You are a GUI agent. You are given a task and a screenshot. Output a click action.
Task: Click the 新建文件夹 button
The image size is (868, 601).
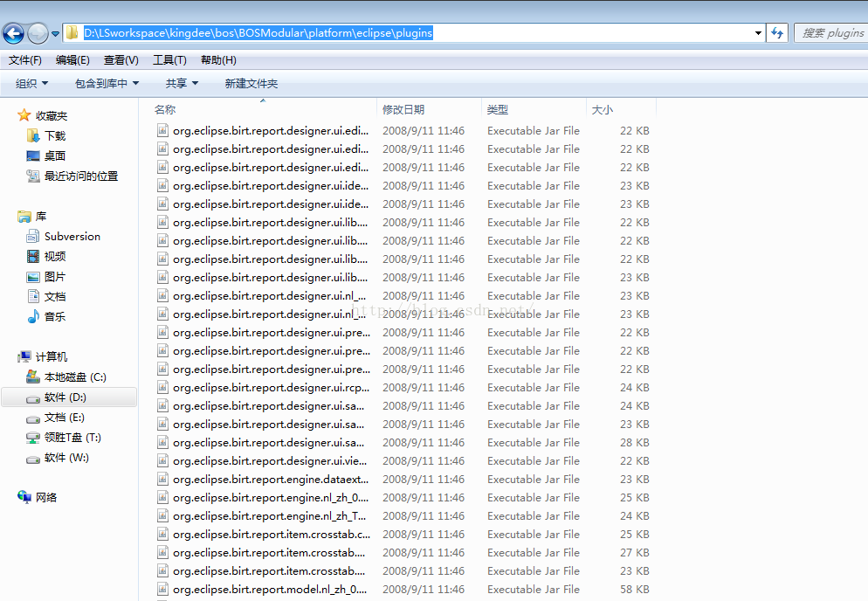(251, 84)
